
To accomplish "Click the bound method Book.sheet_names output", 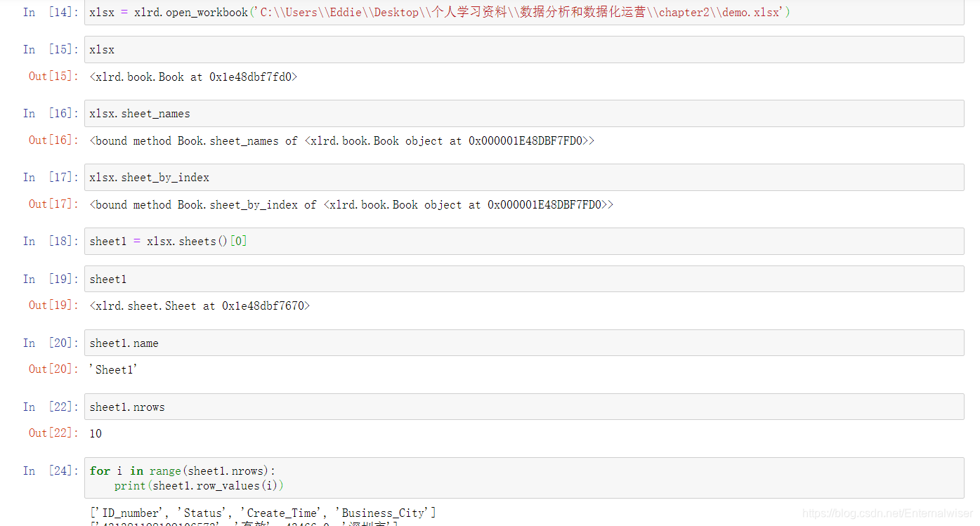I will tap(342, 140).
